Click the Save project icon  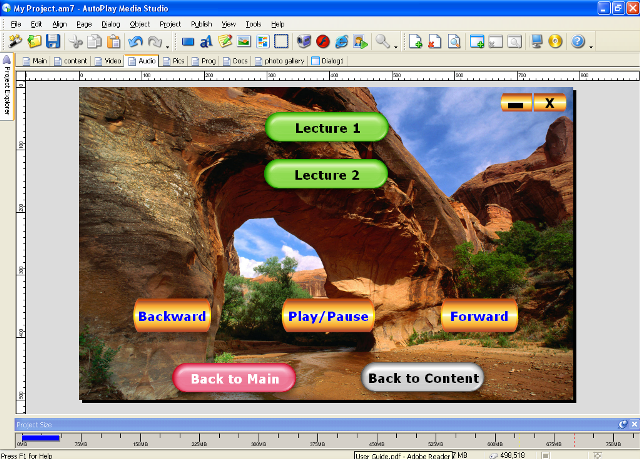pyautogui.click(x=53, y=42)
